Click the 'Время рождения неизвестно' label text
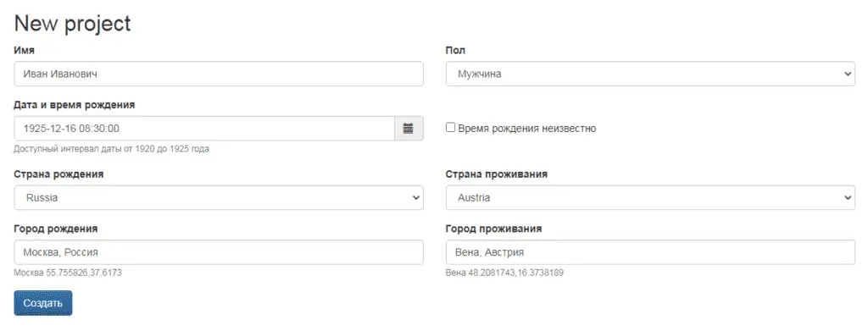The height and width of the screenshot is (331, 868). [527, 128]
